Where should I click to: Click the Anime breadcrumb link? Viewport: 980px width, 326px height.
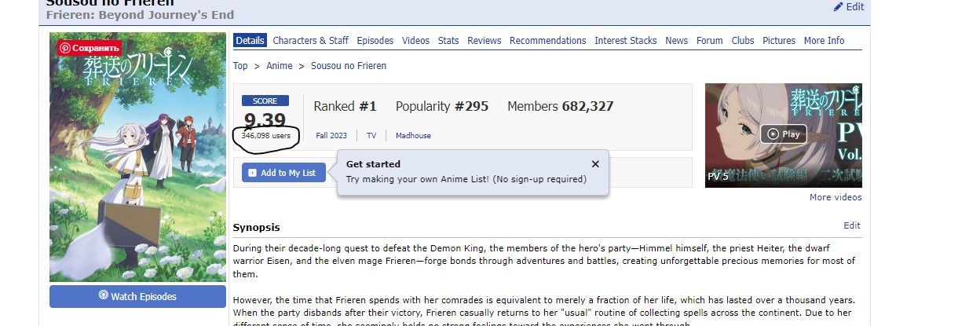point(279,66)
